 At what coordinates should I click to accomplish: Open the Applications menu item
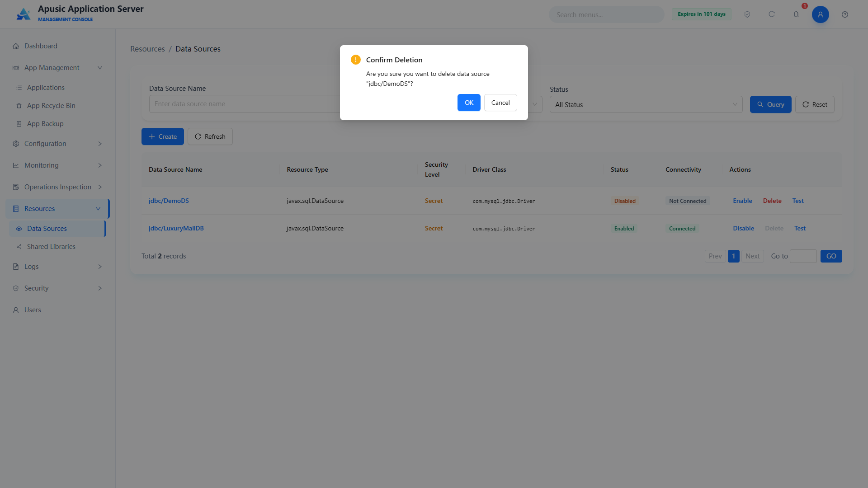57,88
